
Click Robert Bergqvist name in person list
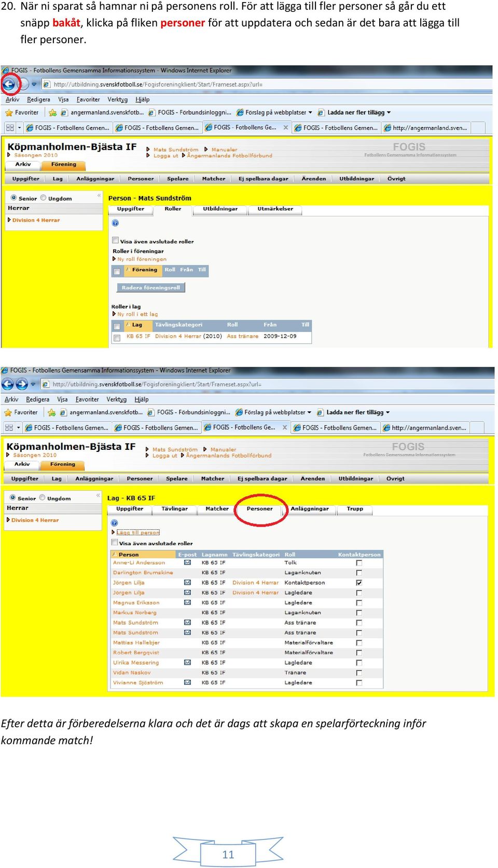[x=136, y=653]
